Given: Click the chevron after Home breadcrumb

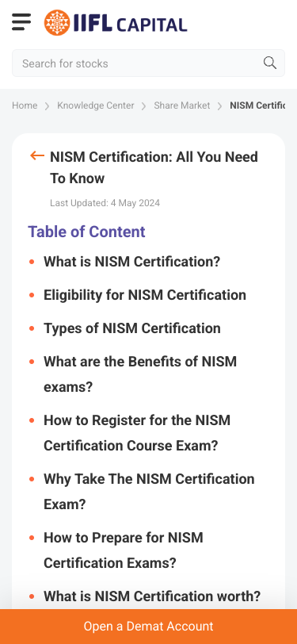Looking at the screenshot, I should click(x=47, y=106).
